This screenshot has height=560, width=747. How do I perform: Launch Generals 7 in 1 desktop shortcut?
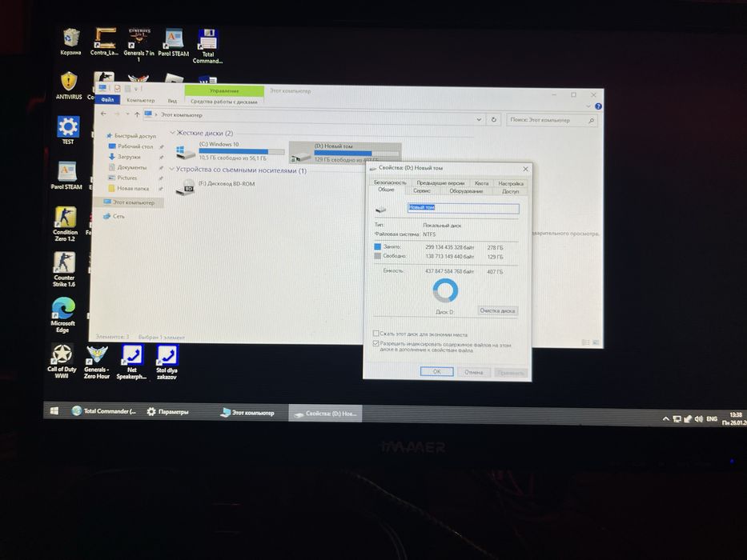(x=139, y=46)
